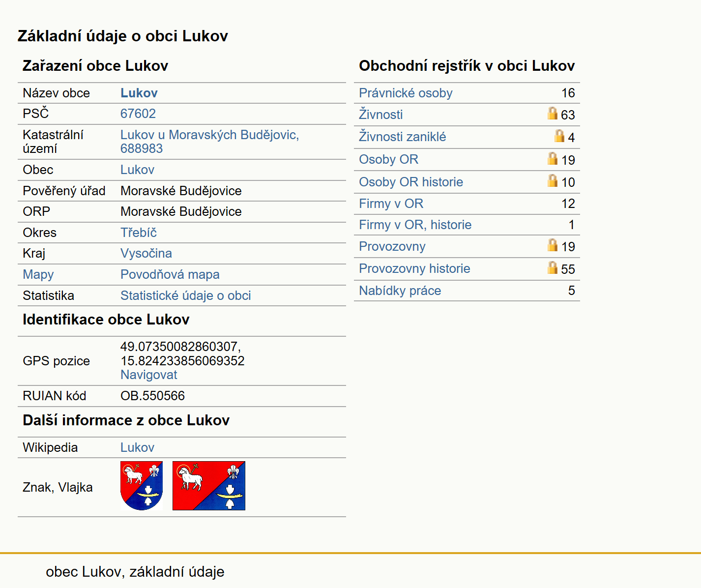Open the Provozovny historie link
This screenshot has height=588, width=701.
414,268
